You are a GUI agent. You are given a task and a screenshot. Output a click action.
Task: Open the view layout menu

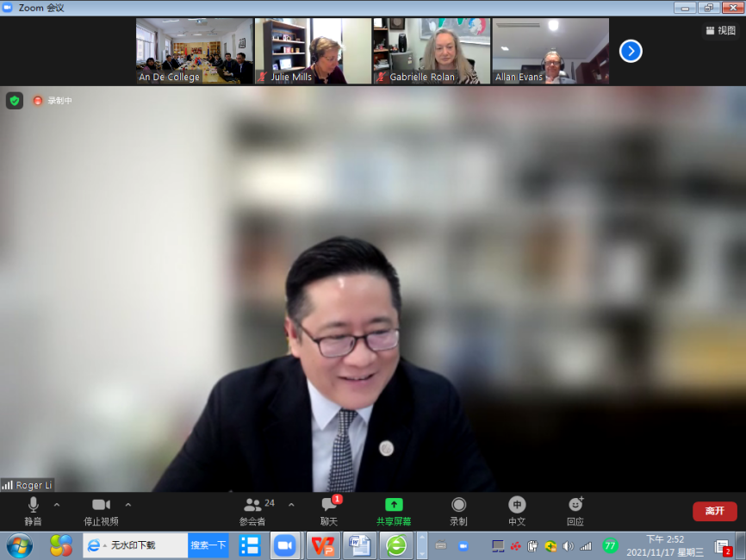pos(720,30)
